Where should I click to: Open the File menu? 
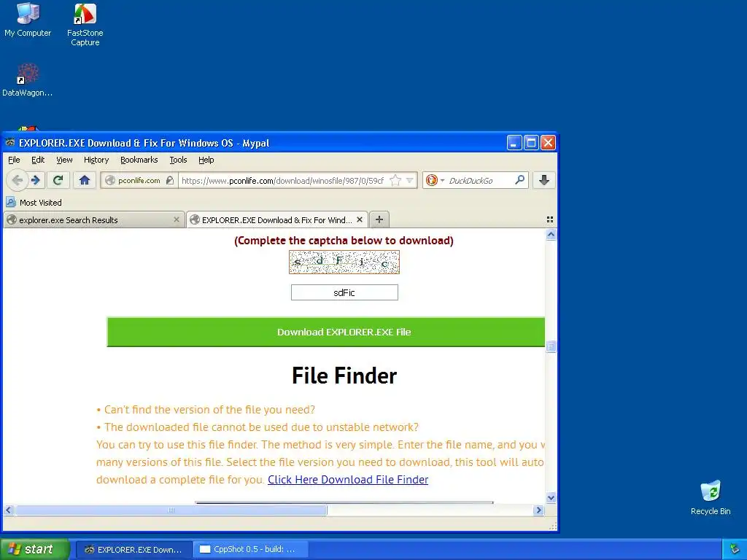click(14, 160)
